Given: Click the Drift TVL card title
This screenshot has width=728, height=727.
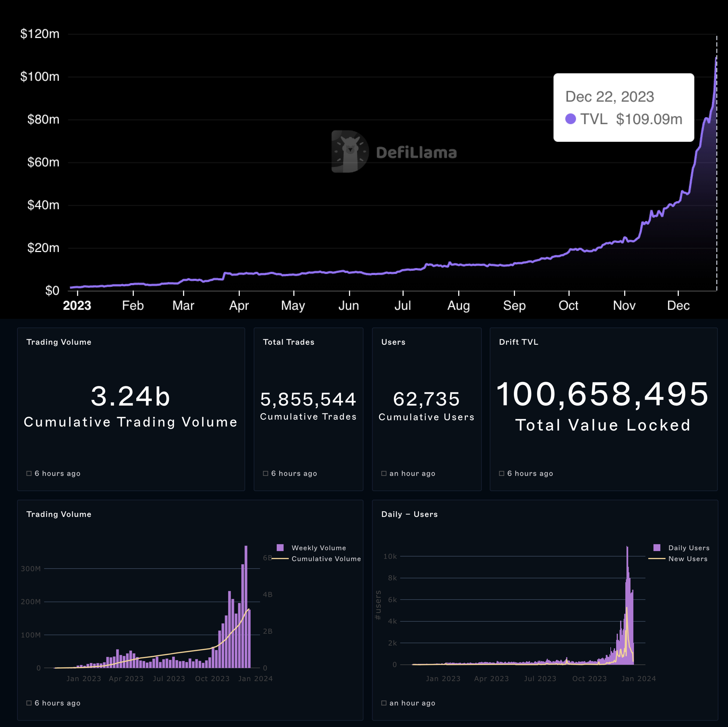Looking at the screenshot, I should tap(519, 342).
